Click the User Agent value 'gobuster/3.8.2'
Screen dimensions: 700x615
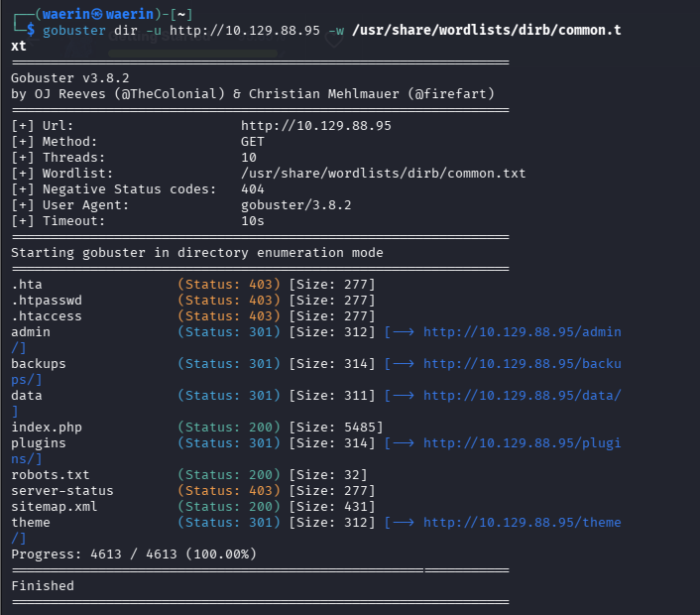coord(296,205)
